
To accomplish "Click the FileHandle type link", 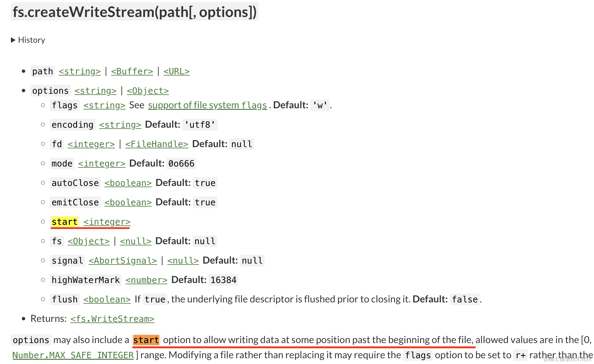I will point(157,144).
